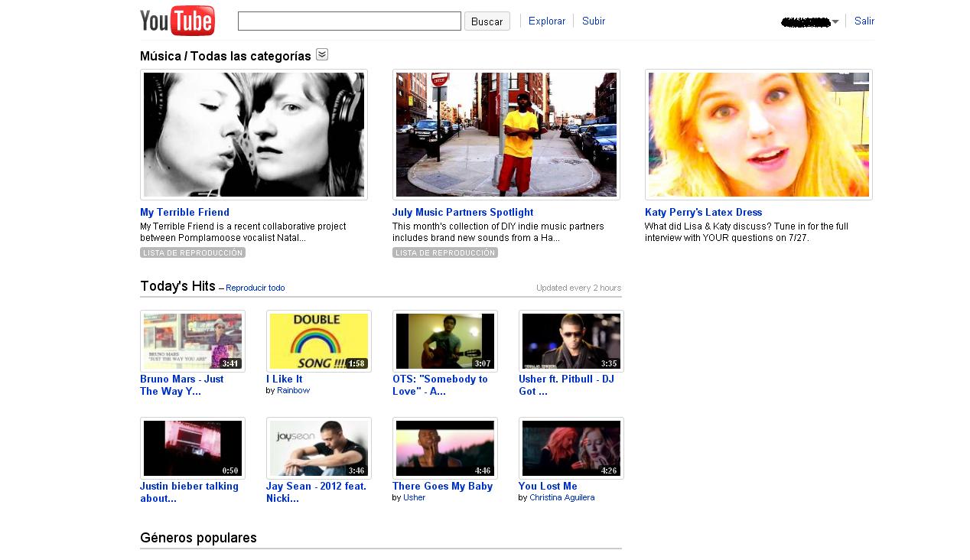Click the My Terrible Friend title link
This screenshot has height=560, width=970.
pyautogui.click(x=184, y=213)
